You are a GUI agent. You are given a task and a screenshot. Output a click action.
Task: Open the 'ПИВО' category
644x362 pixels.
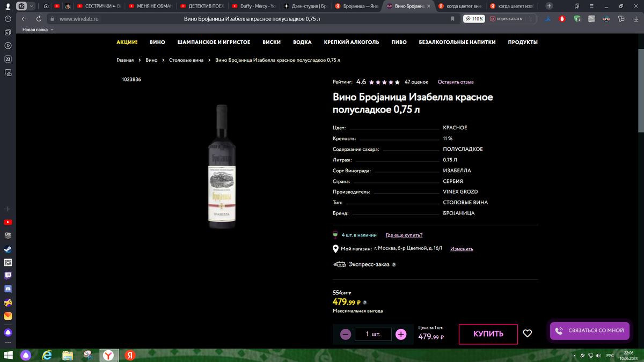pyautogui.click(x=399, y=42)
